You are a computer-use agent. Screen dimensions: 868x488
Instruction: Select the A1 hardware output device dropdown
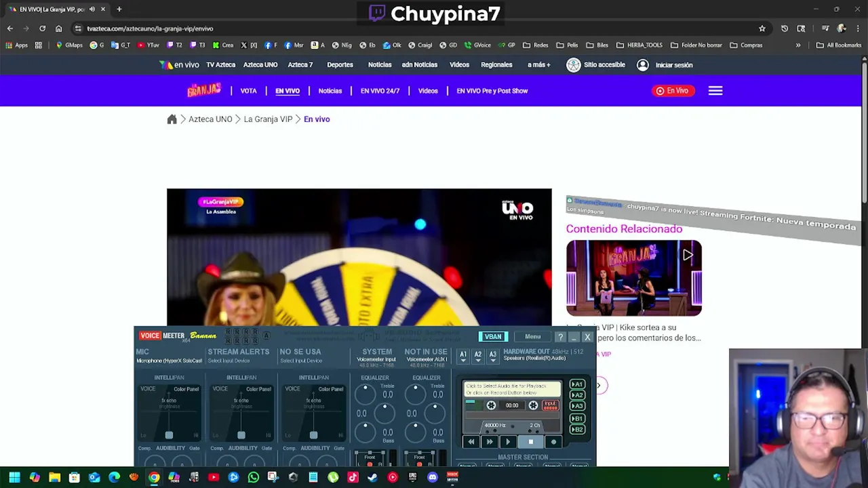(463, 357)
